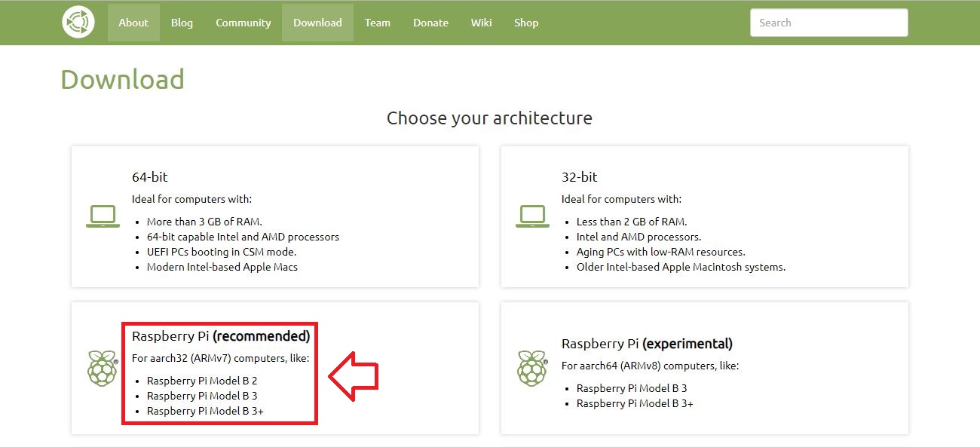Focus the Search input field
The width and height of the screenshot is (980, 447).
click(x=829, y=23)
